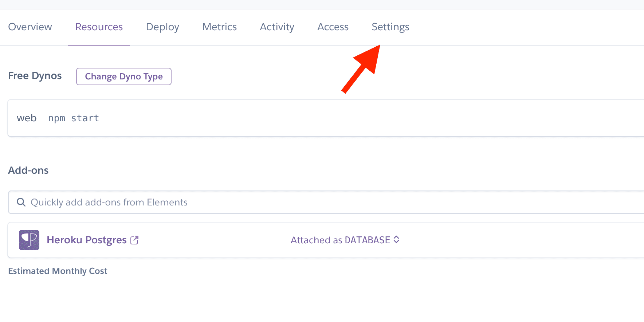
Task: Click the Add-ons section heading
Action: [28, 170]
